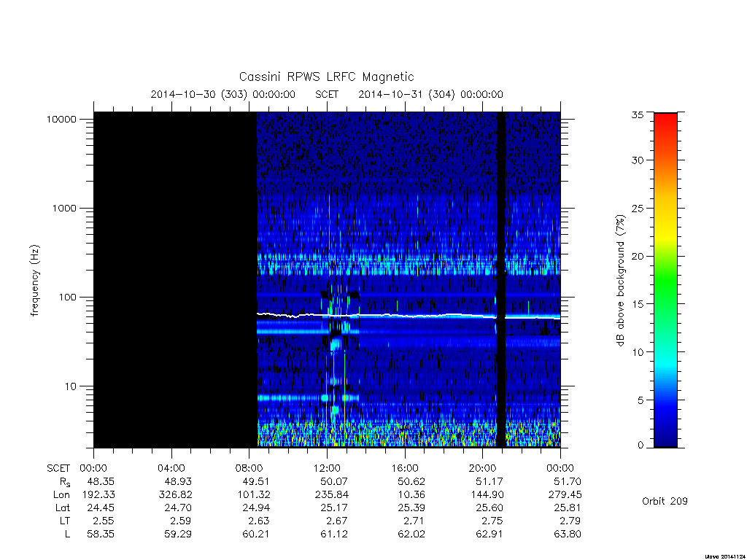Screen dimensions: 747x560
Task: Click the dB above background scale title
Action: (620, 281)
